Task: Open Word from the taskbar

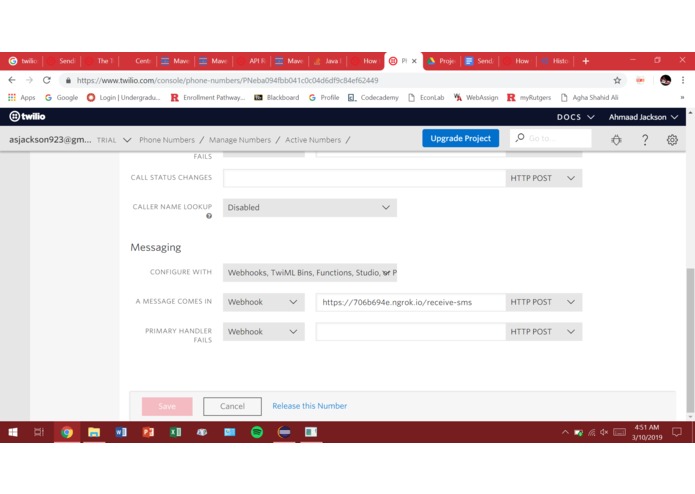Action: click(121, 432)
